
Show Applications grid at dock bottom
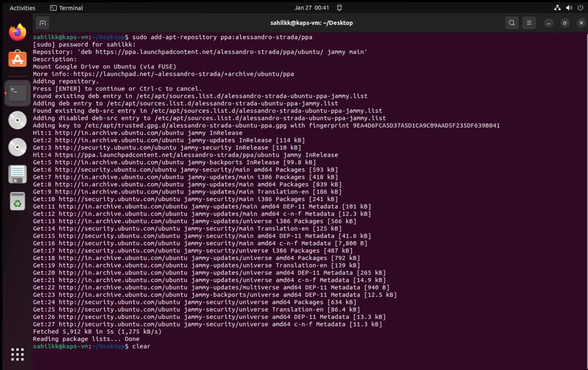[x=18, y=354]
